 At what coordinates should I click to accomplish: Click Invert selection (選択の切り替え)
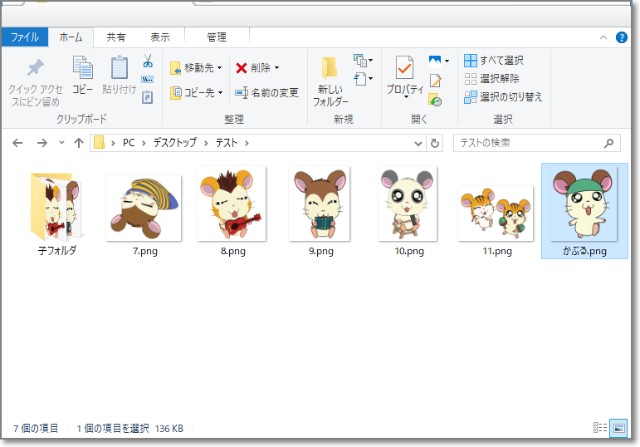tap(503, 97)
